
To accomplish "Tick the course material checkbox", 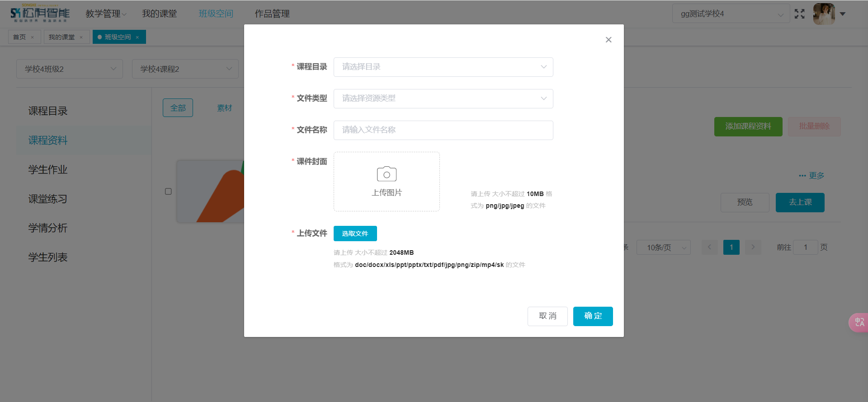I will [168, 192].
